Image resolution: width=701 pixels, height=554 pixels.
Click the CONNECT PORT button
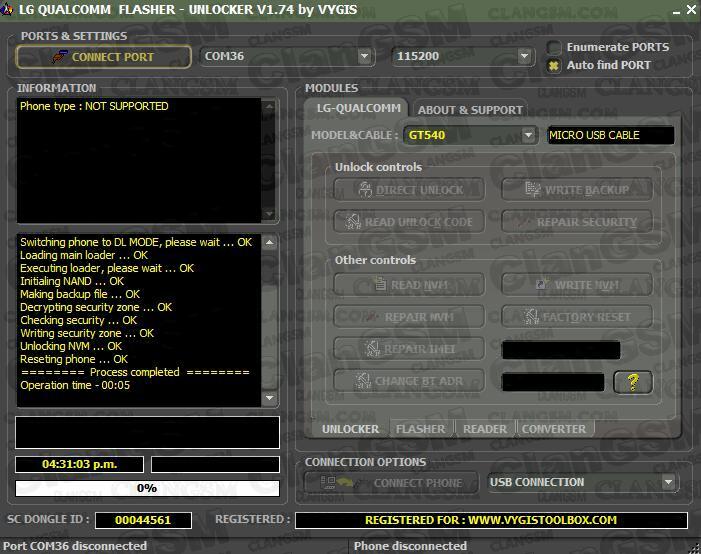tap(104, 57)
